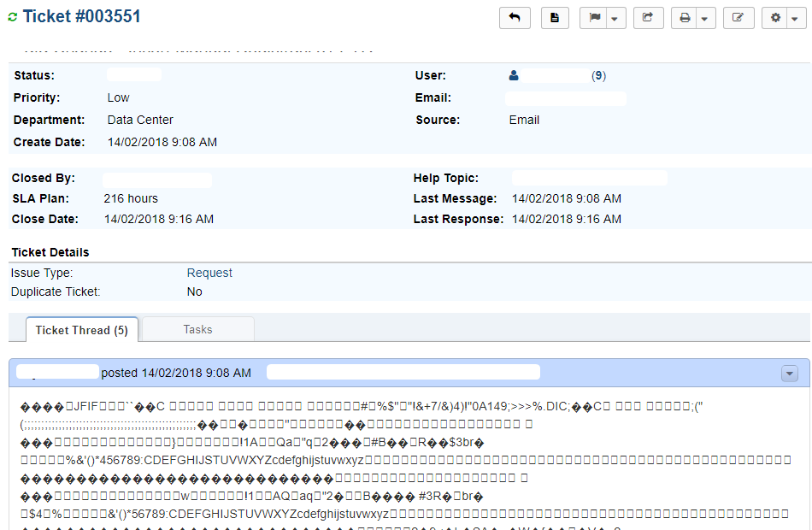
Task: Click the Close Date 14/02/2018 9:16 AM
Action: pos(159,219)
